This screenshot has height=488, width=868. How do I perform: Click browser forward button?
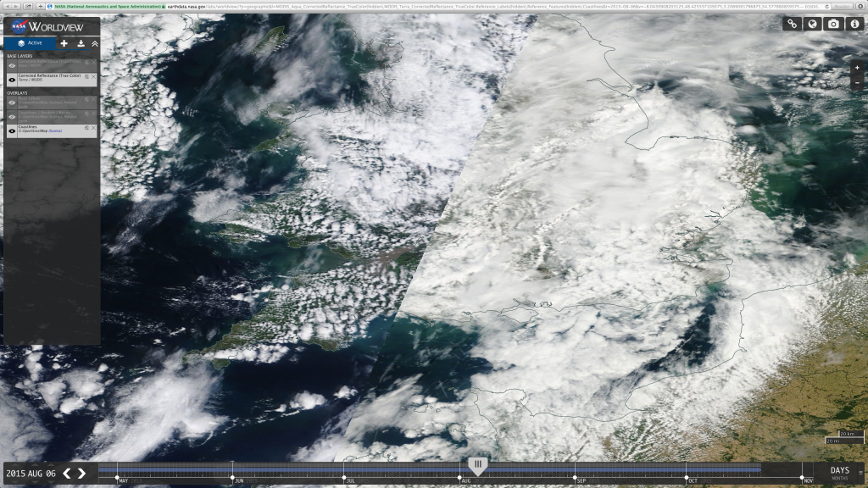coord(15,6)
